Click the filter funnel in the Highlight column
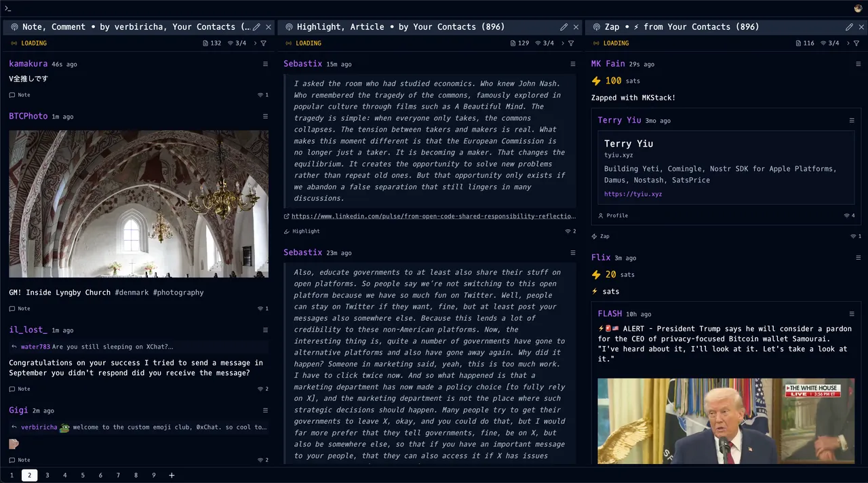 coord(571,43)
